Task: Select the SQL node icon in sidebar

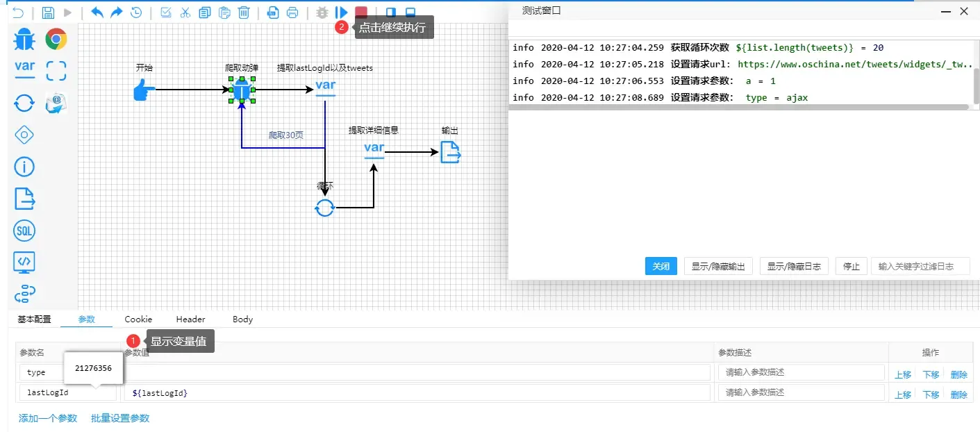Action: (24, 231)
